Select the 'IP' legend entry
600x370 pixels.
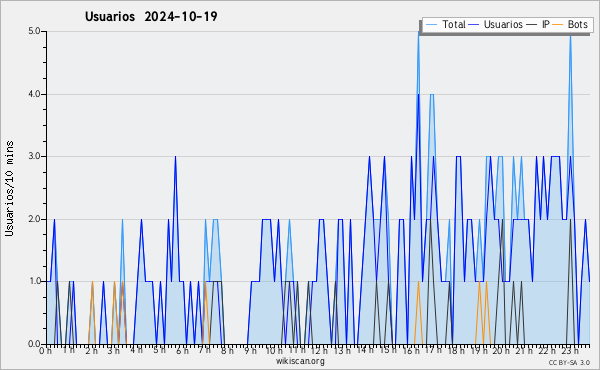[x=546, y=24]
